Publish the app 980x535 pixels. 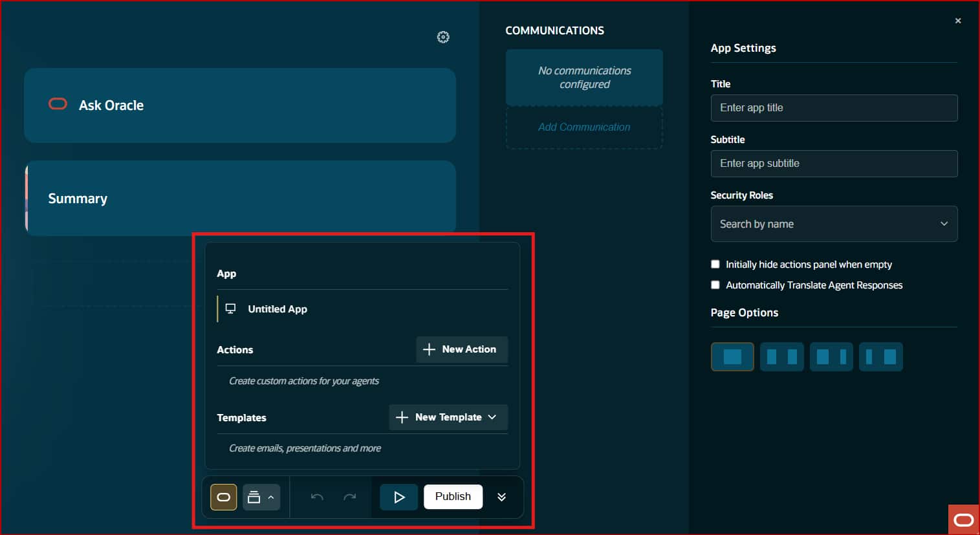[453, 496]
